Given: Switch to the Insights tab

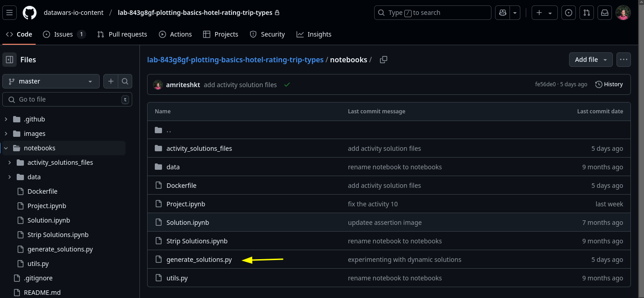Looking at the screenshot, I should (x=314, y=34).
